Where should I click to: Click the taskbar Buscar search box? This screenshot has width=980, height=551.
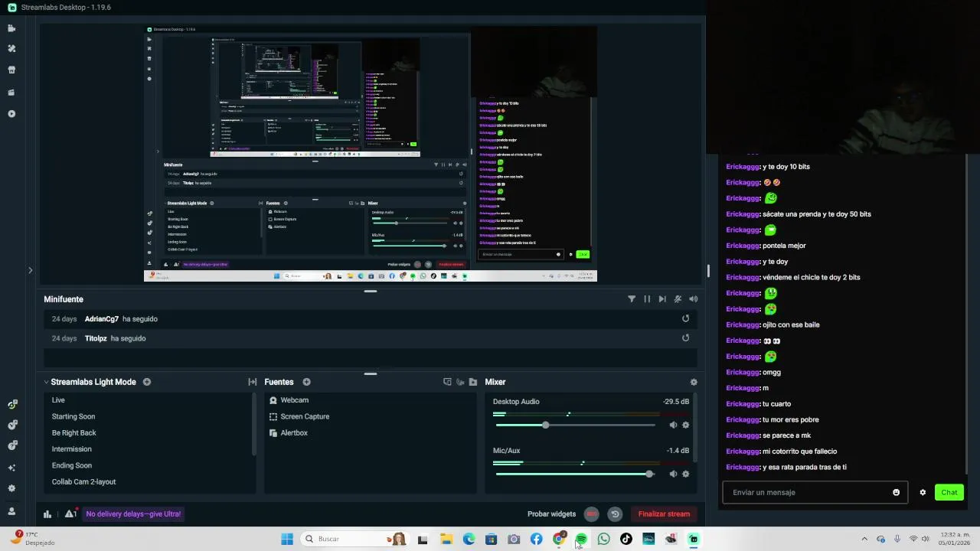pos(354,539)
